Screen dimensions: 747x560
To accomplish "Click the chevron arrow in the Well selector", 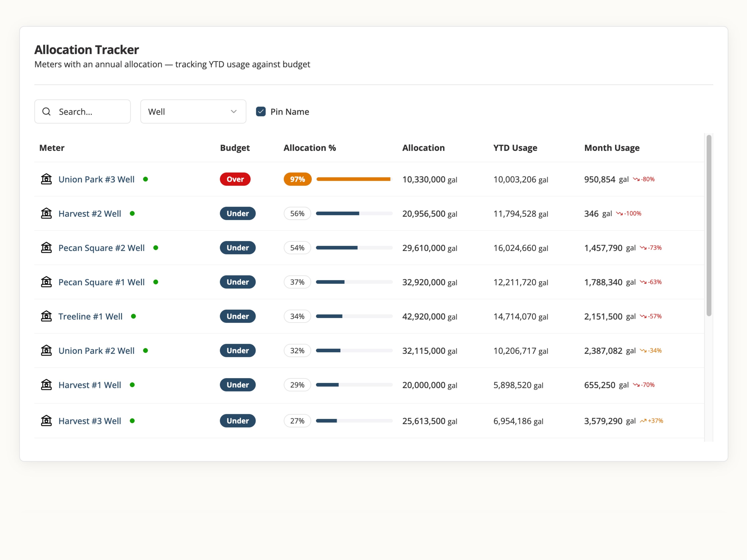I will tap(234, 112).
